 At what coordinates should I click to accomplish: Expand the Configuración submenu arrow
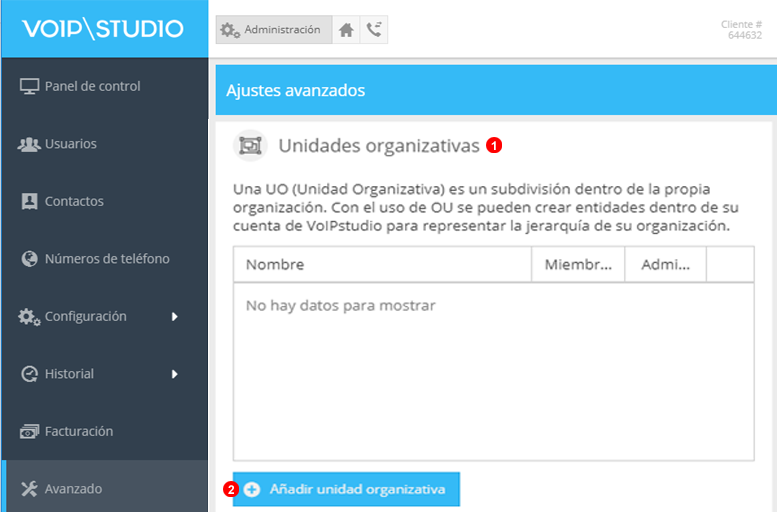174,317
